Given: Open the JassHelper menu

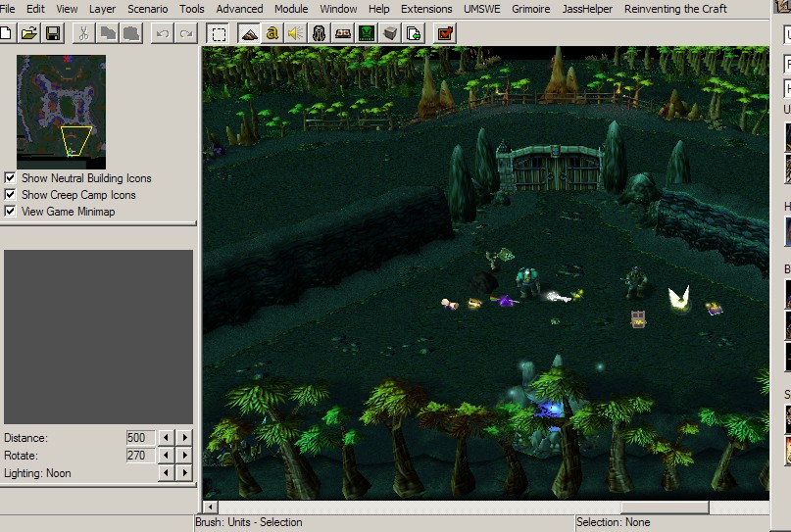Looking at the screenshot, I should point(587,9).
